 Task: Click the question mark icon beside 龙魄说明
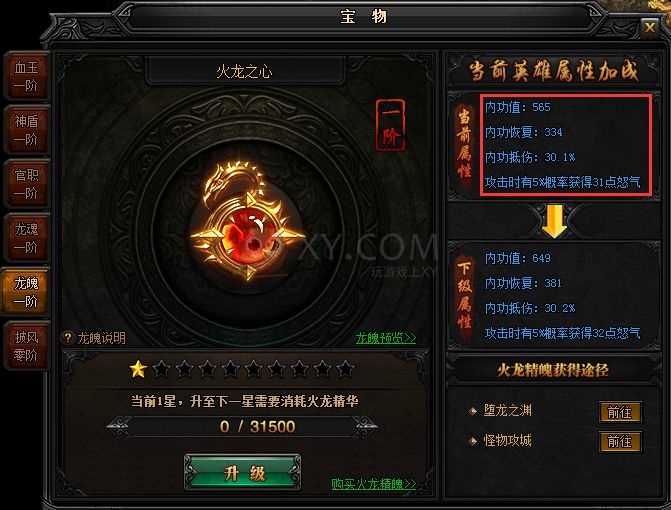68,338
